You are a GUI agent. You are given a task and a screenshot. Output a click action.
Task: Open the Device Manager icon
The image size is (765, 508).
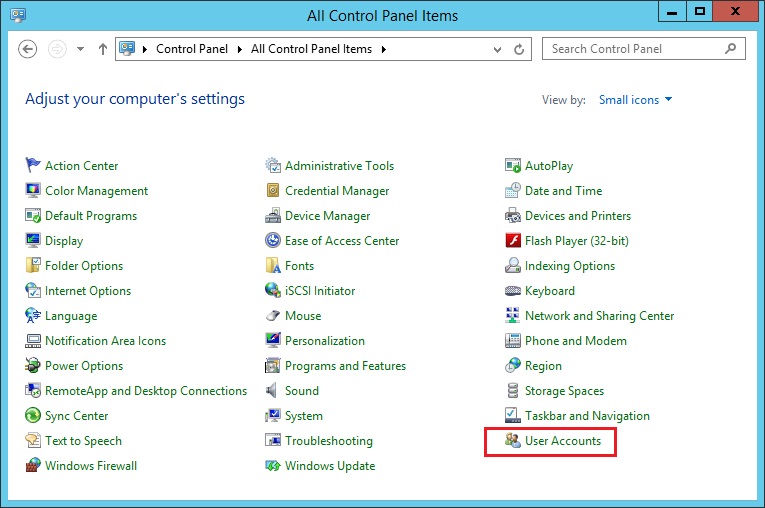coord(273,216)
